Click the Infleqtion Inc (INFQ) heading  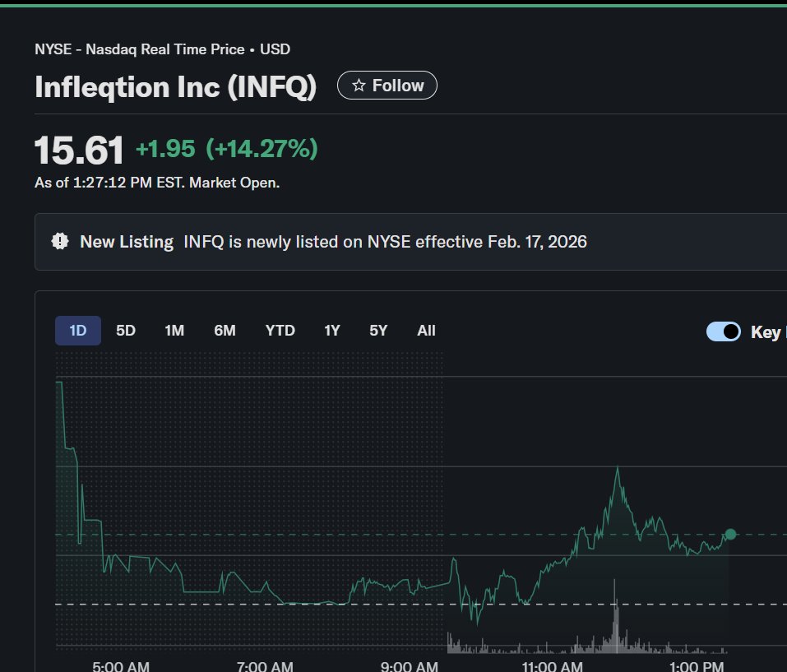click(176, 86)
